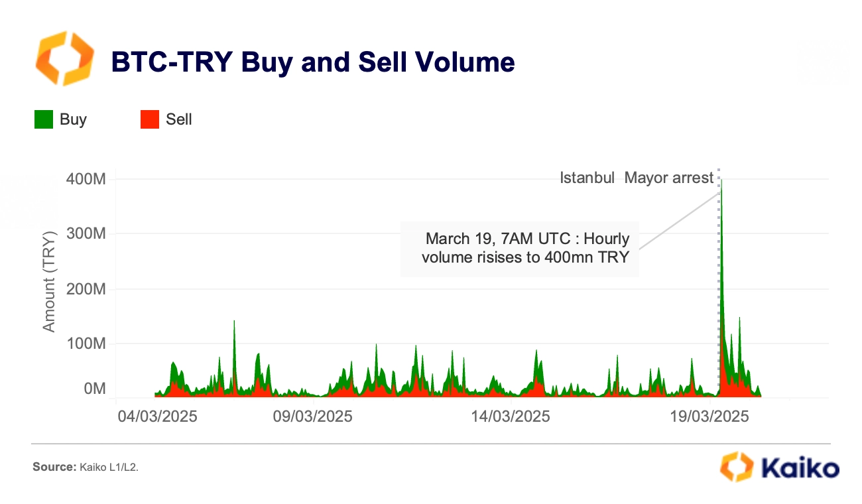Click the Amount (TRY) axis title
Image resolution: width=862 pixels, height=504 pixels.
point(50,282)
